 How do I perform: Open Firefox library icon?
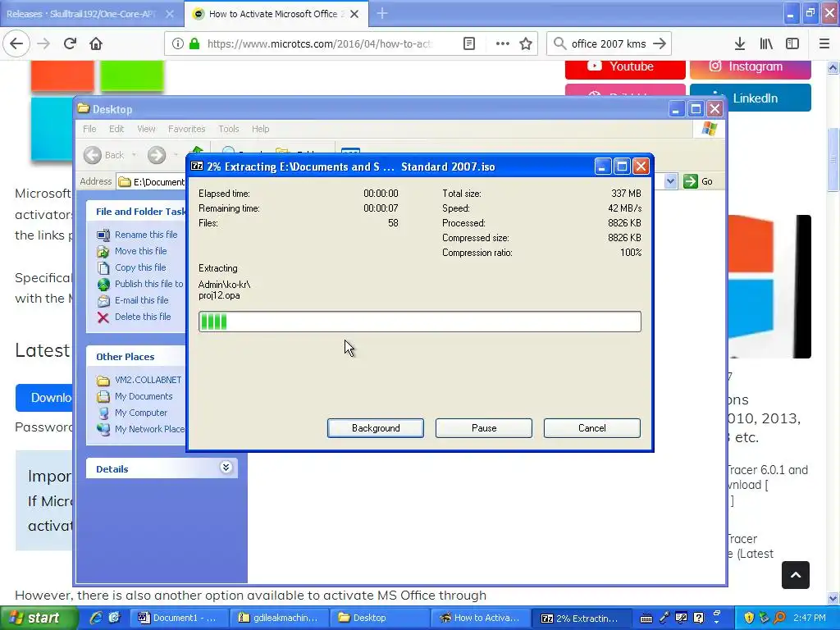766,43
